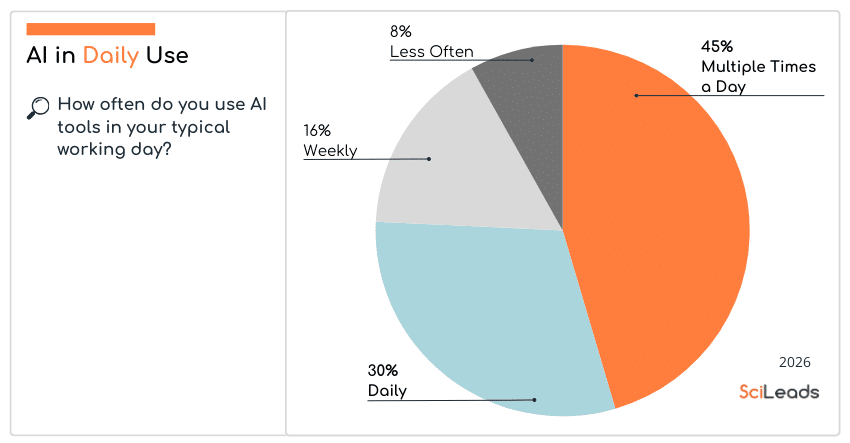
Task: Click the dot marker inside the light gray slice
Action: point(429,158)
